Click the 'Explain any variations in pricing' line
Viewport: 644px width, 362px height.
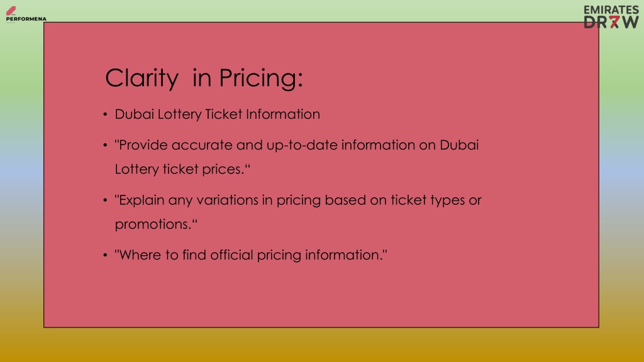pos(297,200)
